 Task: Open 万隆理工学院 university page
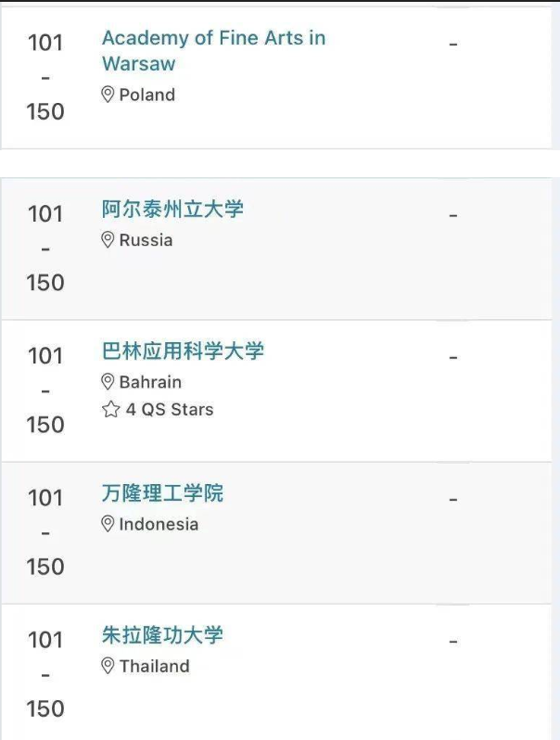(162, 493)
